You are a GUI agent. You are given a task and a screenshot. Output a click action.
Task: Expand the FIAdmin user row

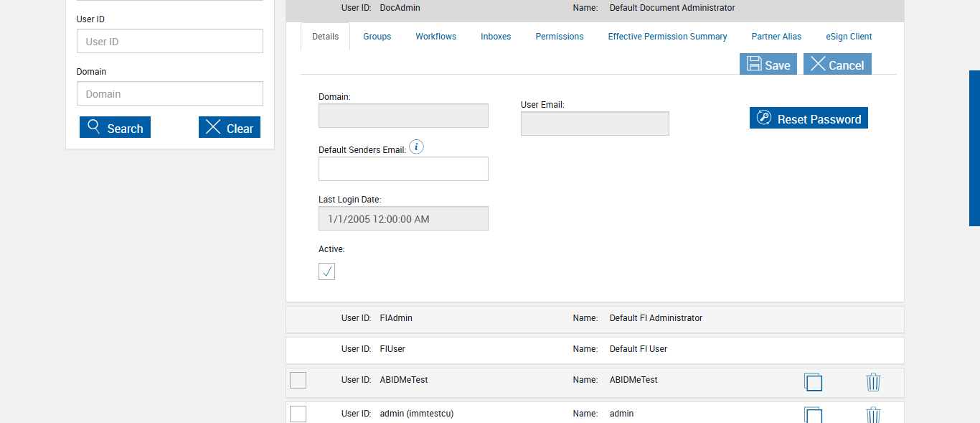click(594, 318)
